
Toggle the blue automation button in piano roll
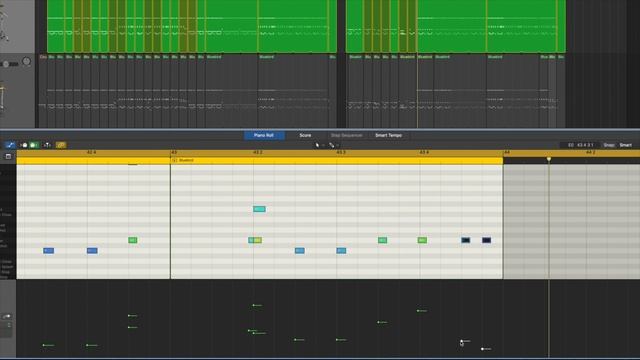[10, 145]
